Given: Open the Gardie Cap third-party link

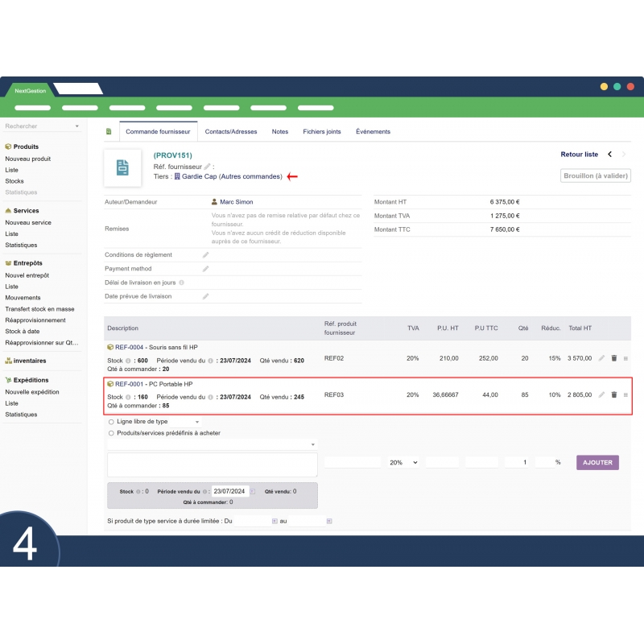Looking at the screenshot, I should click(x=199, y=176).
